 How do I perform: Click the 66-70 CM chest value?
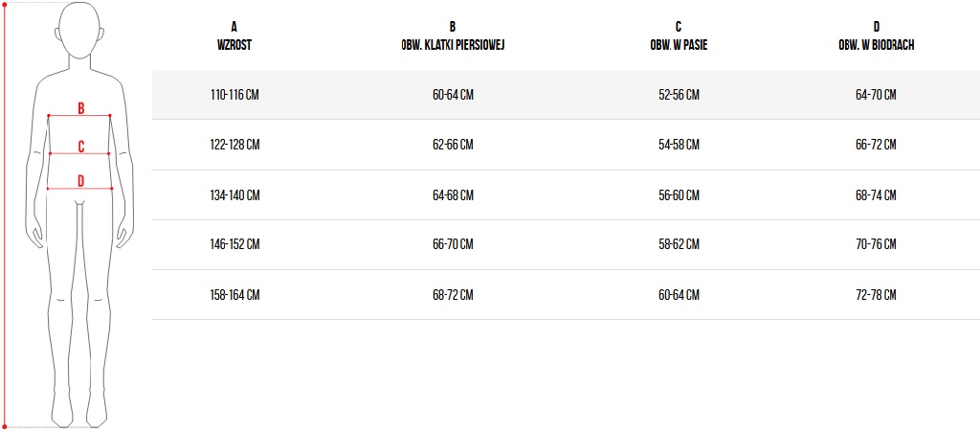[x=453, y=245]
